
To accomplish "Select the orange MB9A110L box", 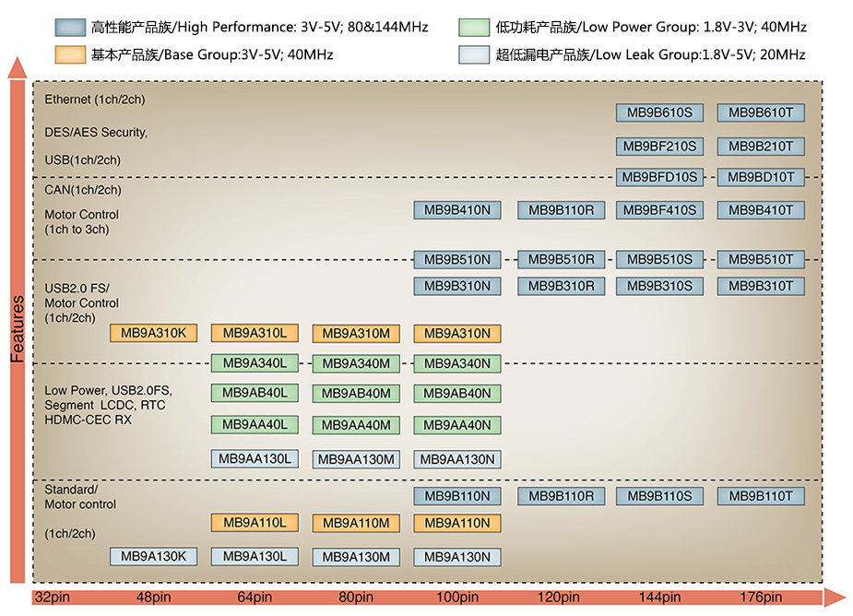I will pyautogui.click(x=255, y=523).
